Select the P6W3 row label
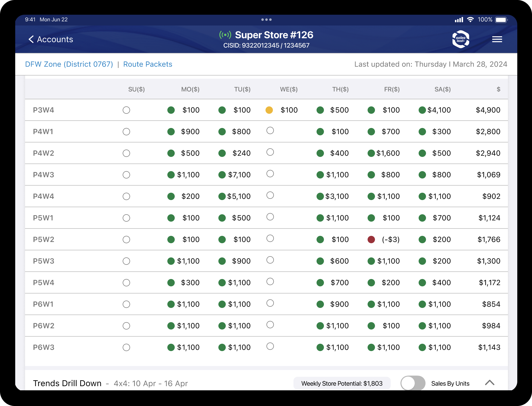The height and width of the screenshot is (406, 532). (44, 347)
